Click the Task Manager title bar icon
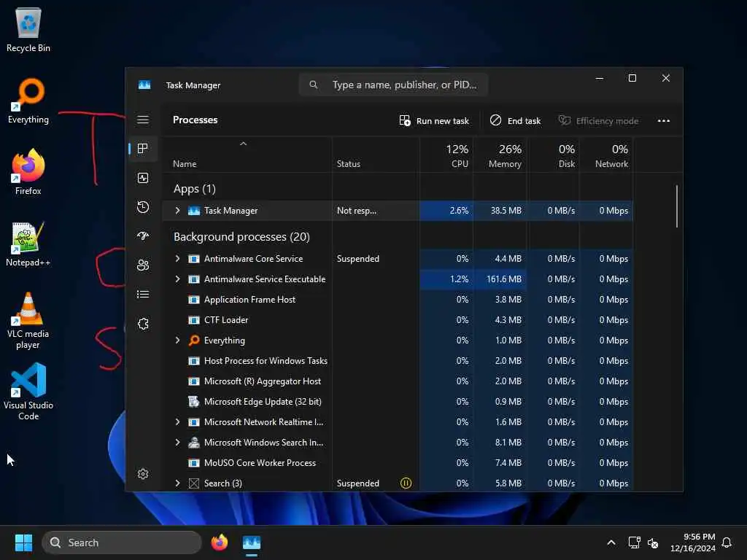 (144, 85)
